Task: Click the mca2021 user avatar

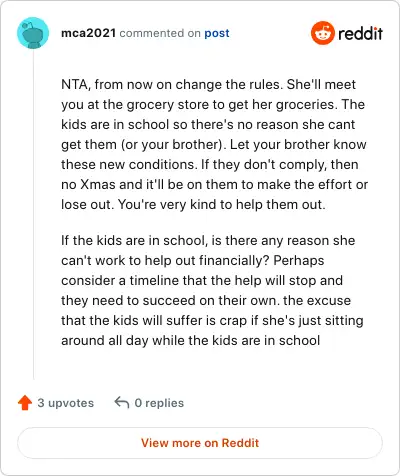Action: [x=33, y=33]
